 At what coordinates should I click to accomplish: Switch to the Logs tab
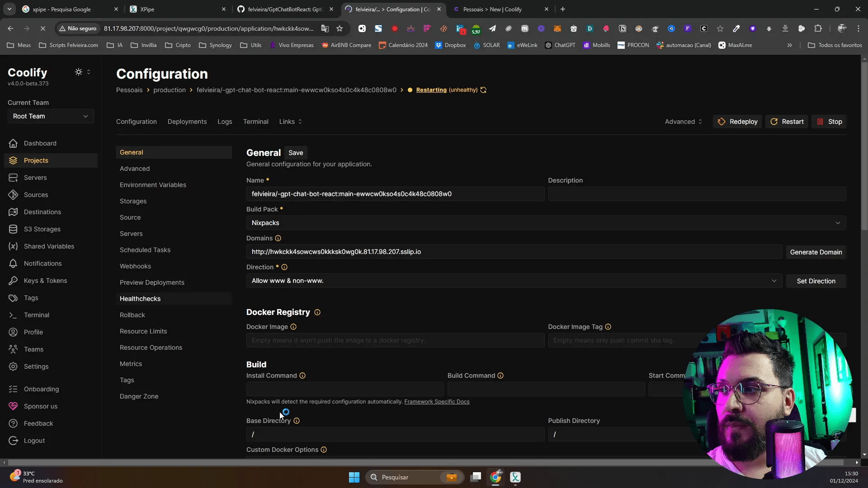click(x=225, y=122)
